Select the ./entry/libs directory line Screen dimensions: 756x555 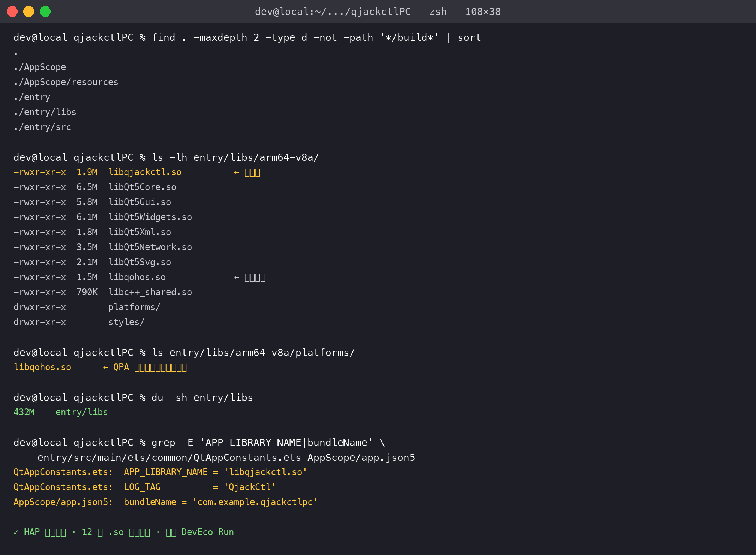tap(45, 112)
